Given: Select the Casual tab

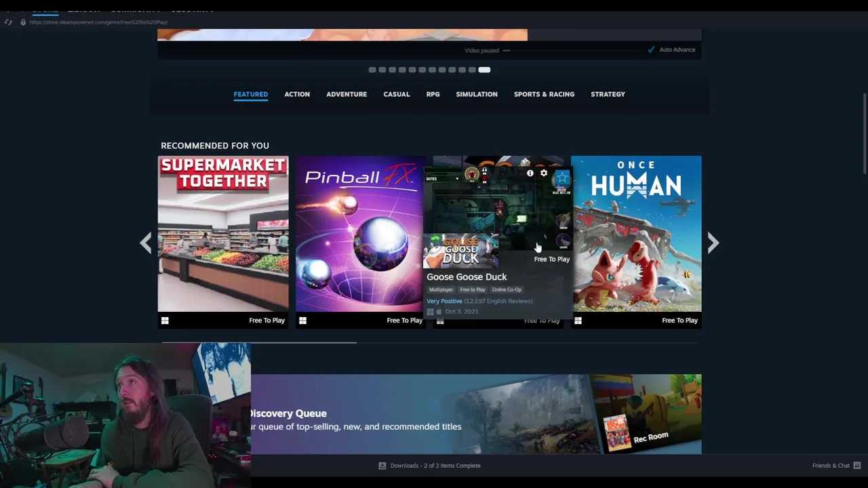Looking at the screenshot, I should pos(397,94).
